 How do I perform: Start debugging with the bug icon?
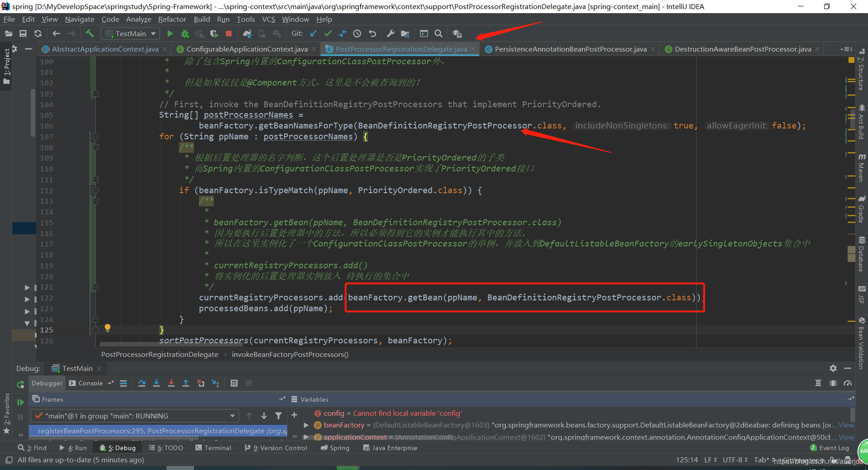185,33
